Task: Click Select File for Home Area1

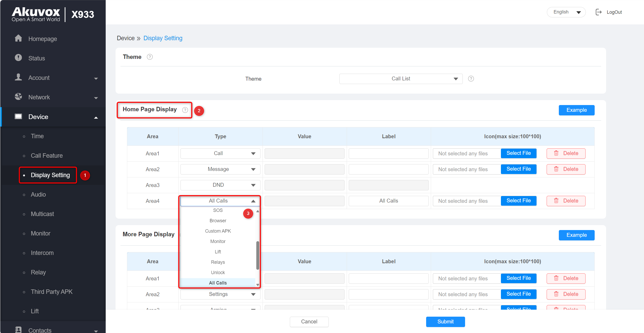Action: [x=518, y=153]
